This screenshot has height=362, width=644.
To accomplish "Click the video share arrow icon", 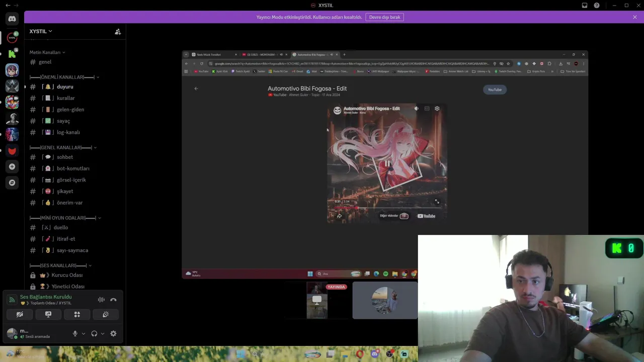I will point(339,216).
